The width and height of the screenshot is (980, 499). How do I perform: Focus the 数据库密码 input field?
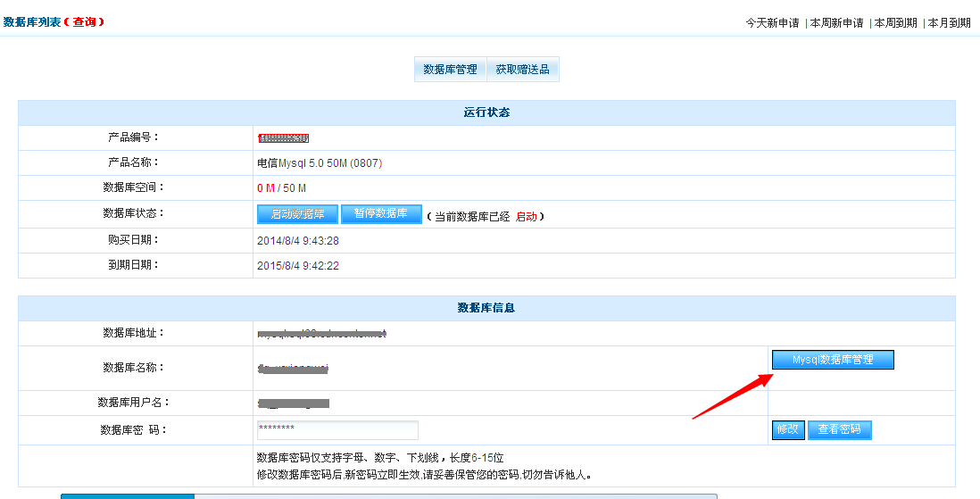coord(337,430)
